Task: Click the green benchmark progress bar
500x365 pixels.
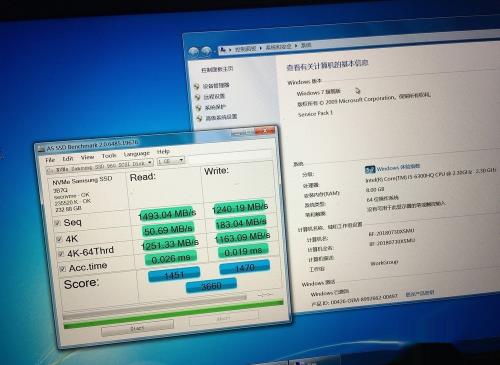Action: point(173,314)
